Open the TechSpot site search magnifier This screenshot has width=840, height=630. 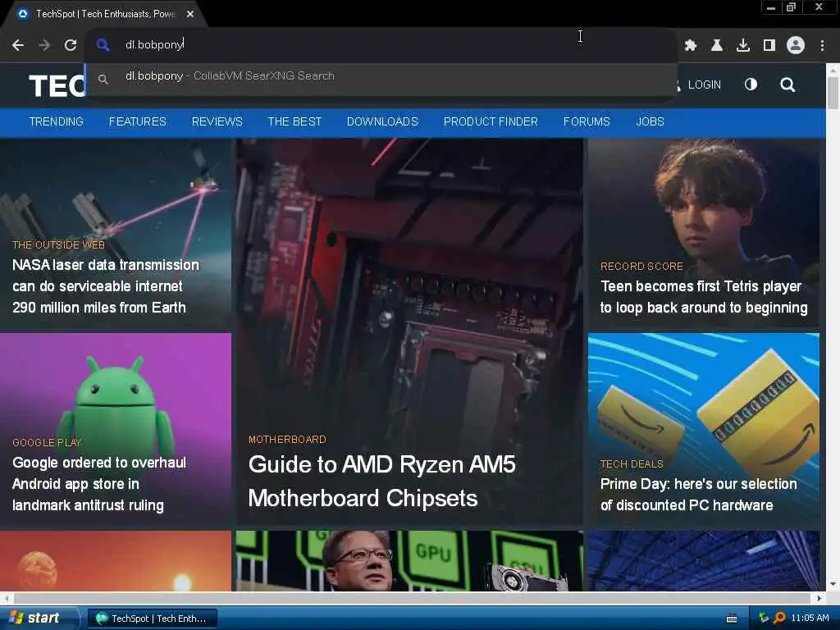(787, 84)
